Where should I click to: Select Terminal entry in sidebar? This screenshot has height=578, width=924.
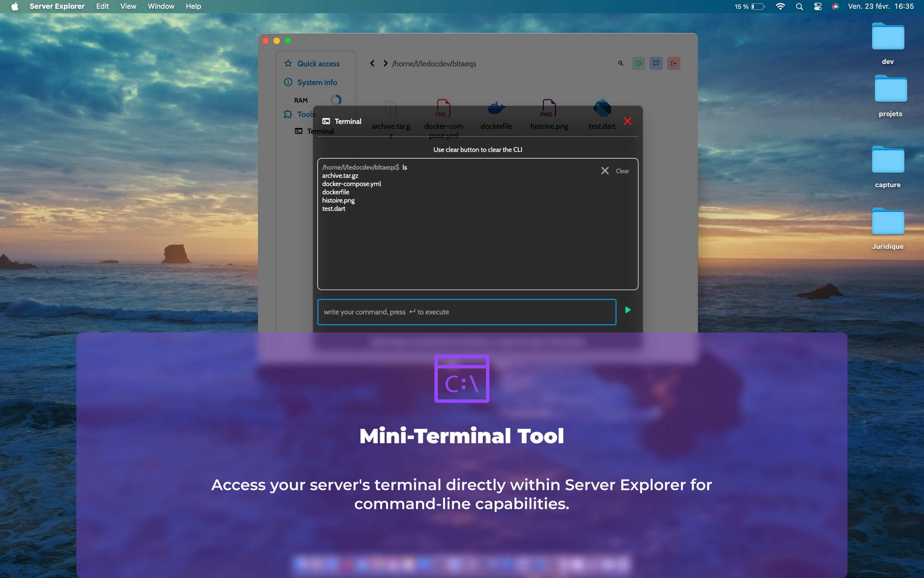click(x=314, y=131)
